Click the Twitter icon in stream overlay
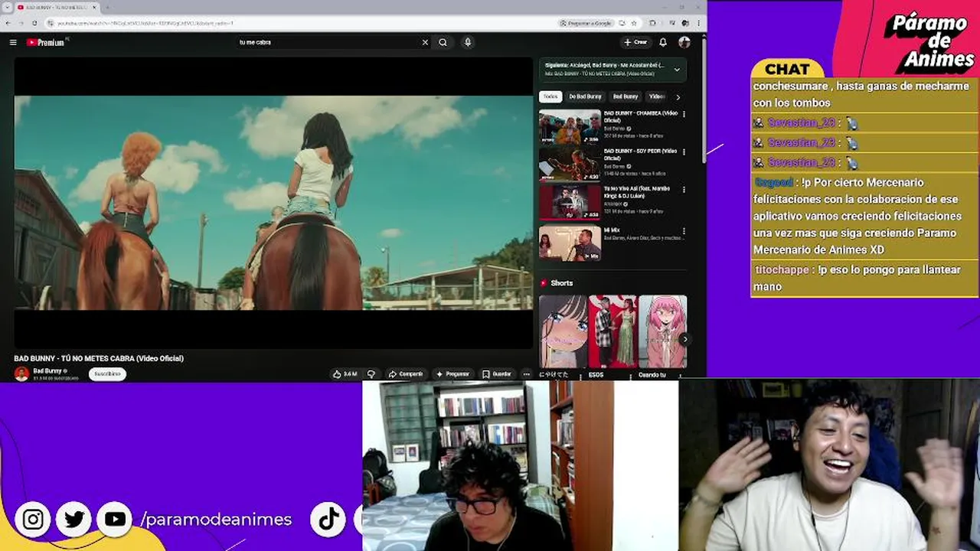Viewport: 980px width, 551px height. (74, 520)
